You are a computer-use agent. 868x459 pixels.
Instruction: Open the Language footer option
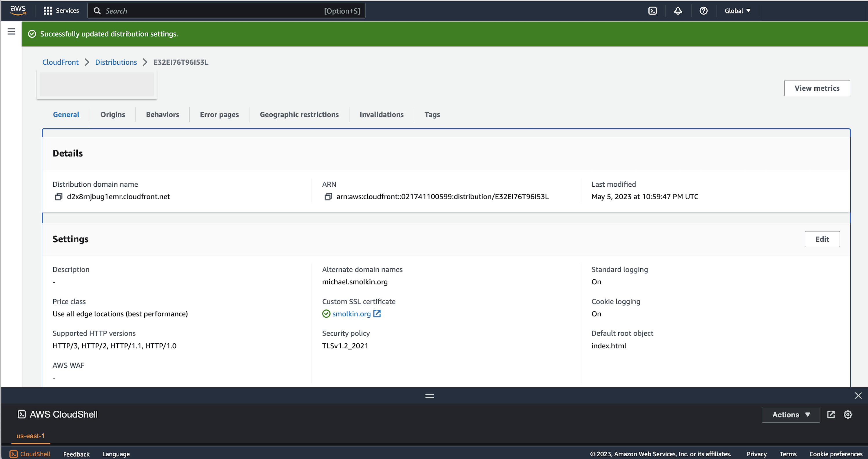[x=116, y=454]
